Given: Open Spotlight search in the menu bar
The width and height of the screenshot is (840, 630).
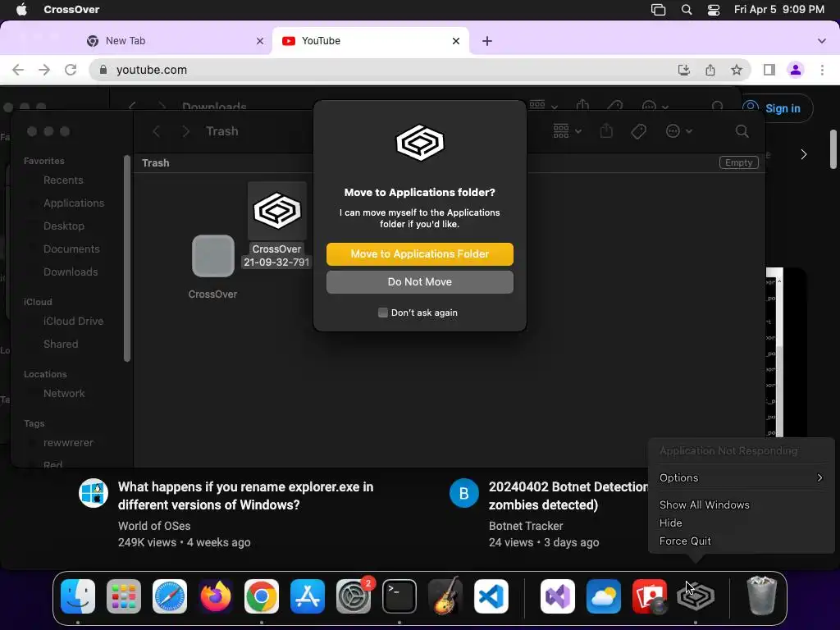Looking at the screenshot, I should coord(687,10).
